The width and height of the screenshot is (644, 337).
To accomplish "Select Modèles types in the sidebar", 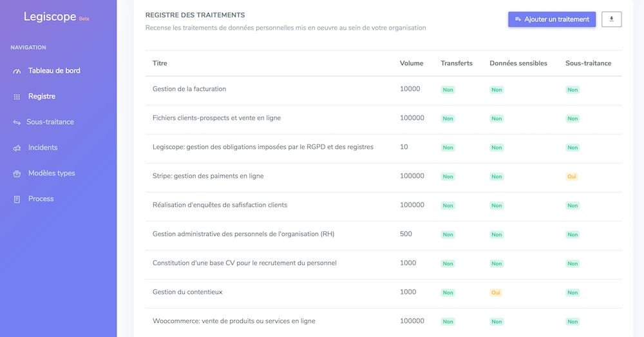I will click(52, 173).
